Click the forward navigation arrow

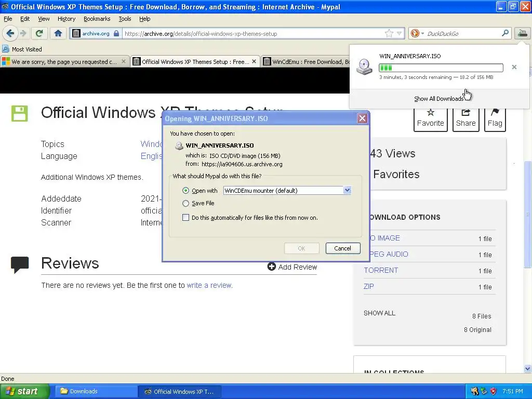click(x=23, y=33)
